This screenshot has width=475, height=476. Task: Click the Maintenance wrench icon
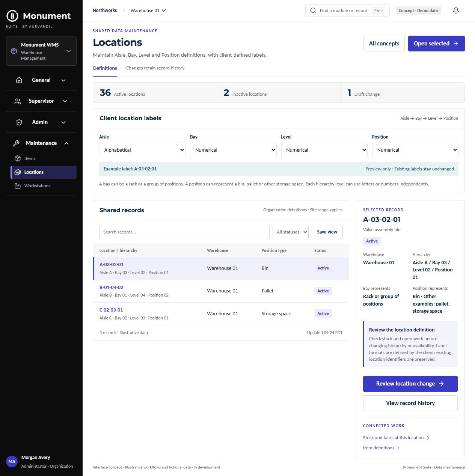pos(16,143)
